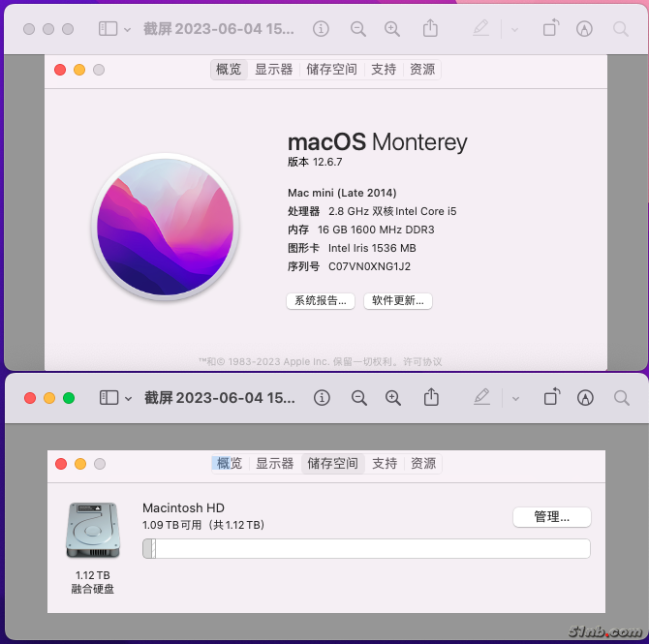Maximize the bottom Preview window
The image size is (649, 644).
pyautogui.click(x=69, y=398)
